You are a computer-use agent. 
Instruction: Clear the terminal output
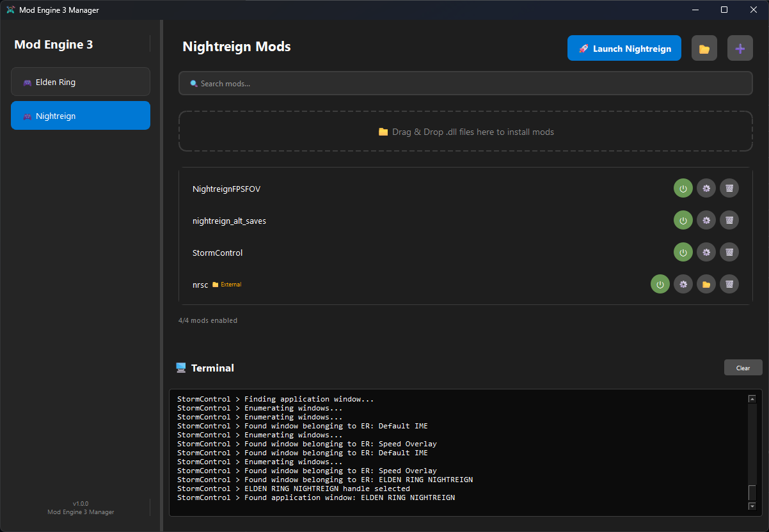[x=743, y=368]
